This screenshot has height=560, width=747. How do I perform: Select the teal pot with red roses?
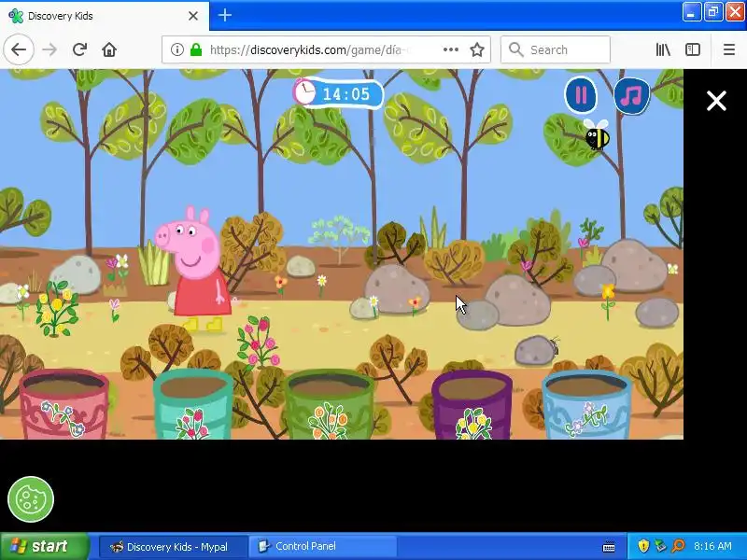pyautogui.click(x=193, y=405)
